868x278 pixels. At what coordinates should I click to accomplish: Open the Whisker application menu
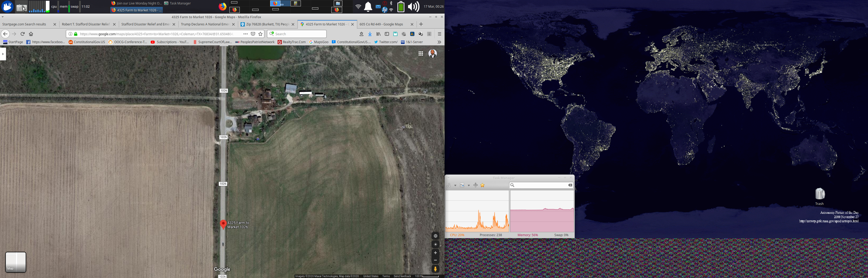pyautogui.click(x=7, y=6)
